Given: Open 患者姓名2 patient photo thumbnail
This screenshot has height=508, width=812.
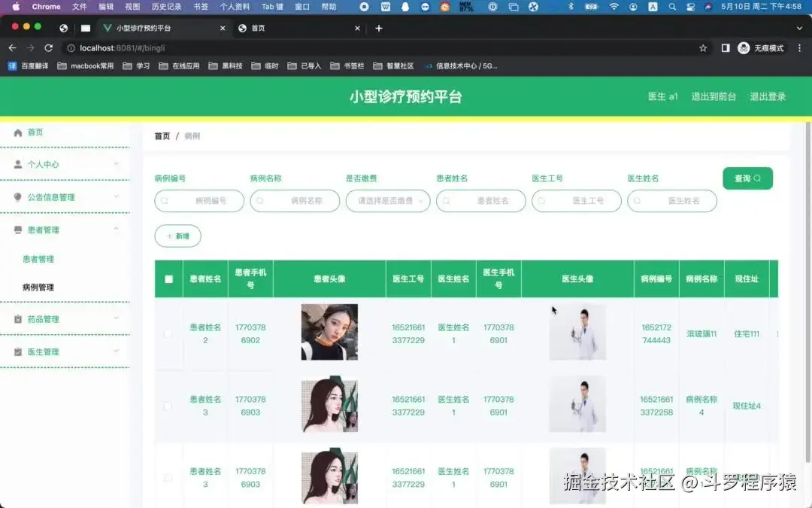Looking at the screenshot, I should [329, 332].
